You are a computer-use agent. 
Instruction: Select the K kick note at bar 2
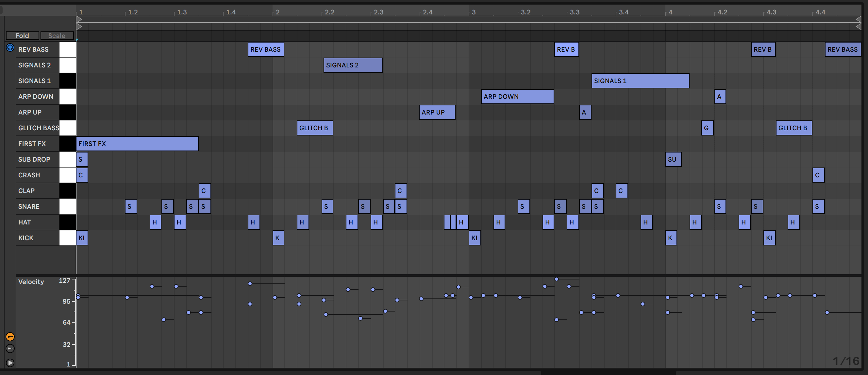[x=278, y=238]
